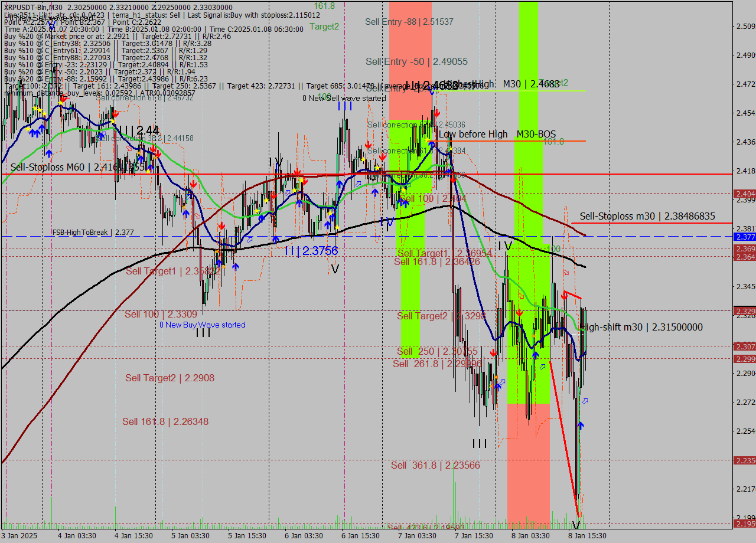
Task: Select the '6 Jan 15:30' time axis label
Action: pyautogui.click(x=360, y=536)
